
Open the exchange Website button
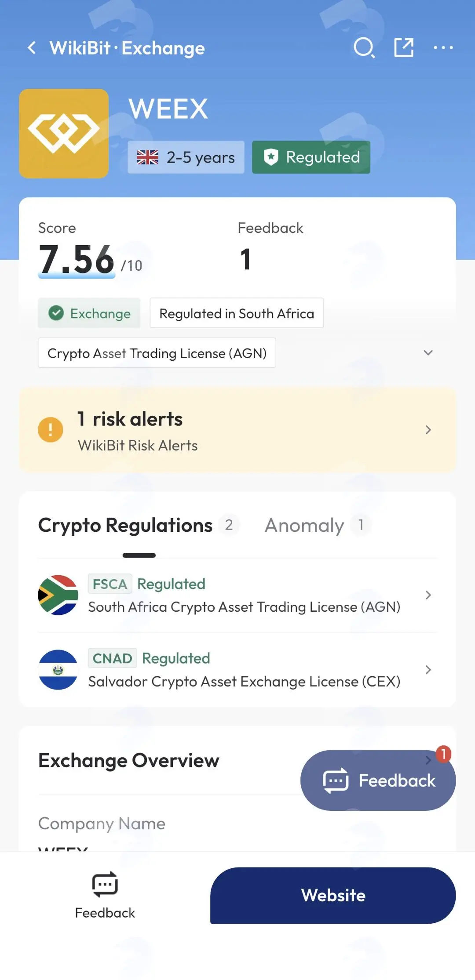coord(333,895)
